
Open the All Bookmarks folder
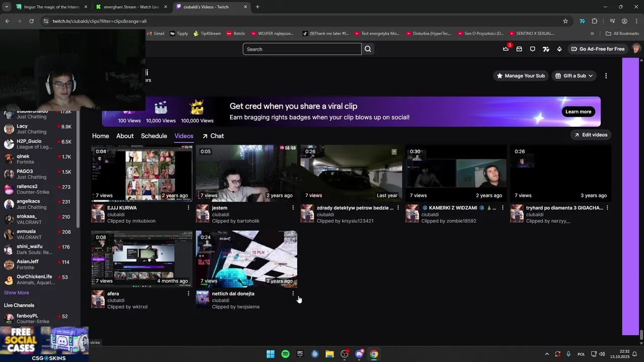pos(622,34)
